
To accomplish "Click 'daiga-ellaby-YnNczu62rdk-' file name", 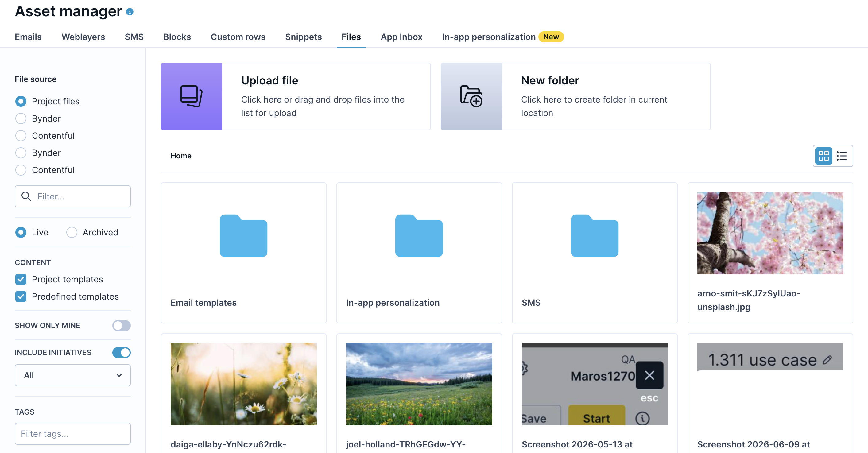I will pos(228,445).
